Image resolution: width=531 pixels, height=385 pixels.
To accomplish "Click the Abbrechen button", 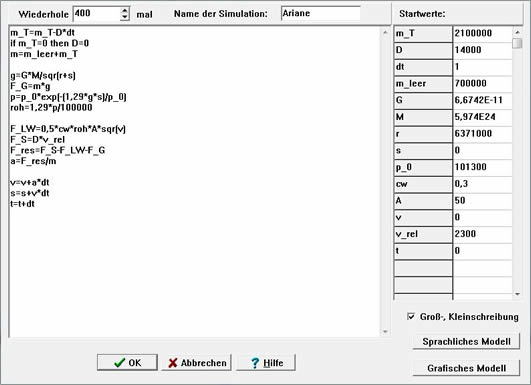I will tap(196, 362).
